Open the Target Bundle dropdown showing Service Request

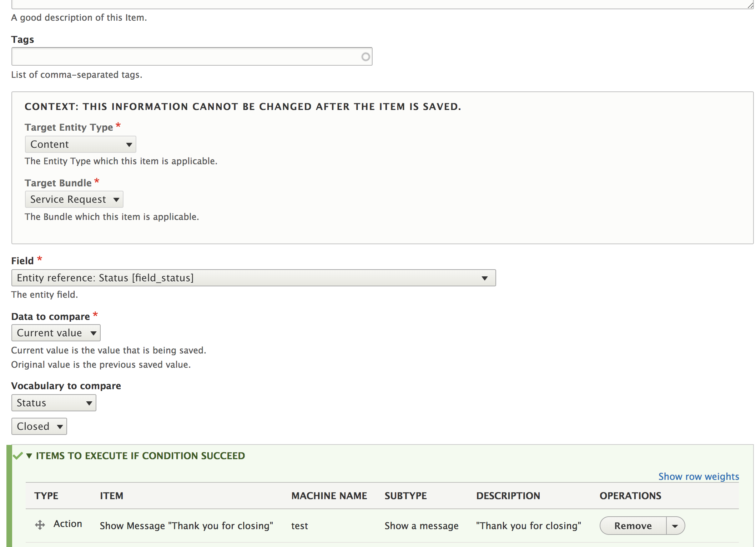[x=74, y=199]
